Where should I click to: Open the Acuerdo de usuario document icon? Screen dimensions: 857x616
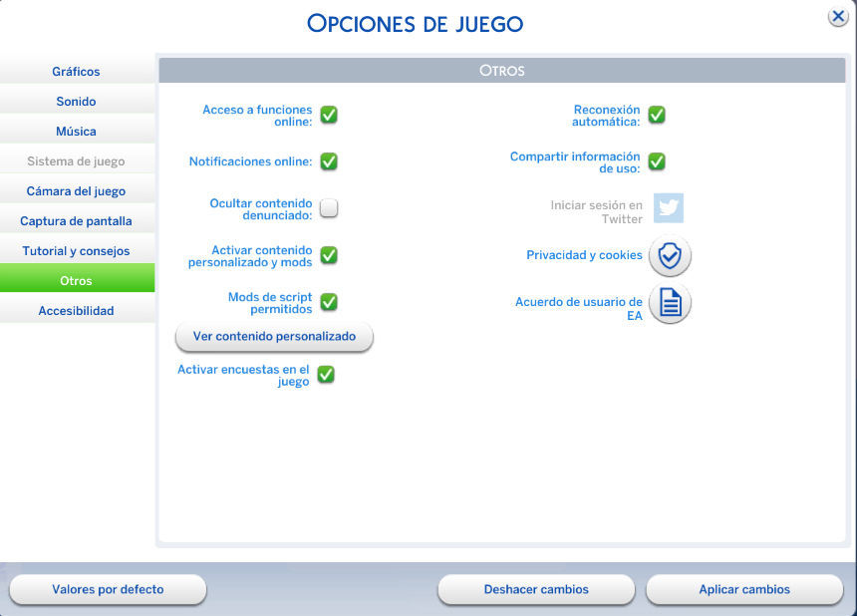point(670,304)
